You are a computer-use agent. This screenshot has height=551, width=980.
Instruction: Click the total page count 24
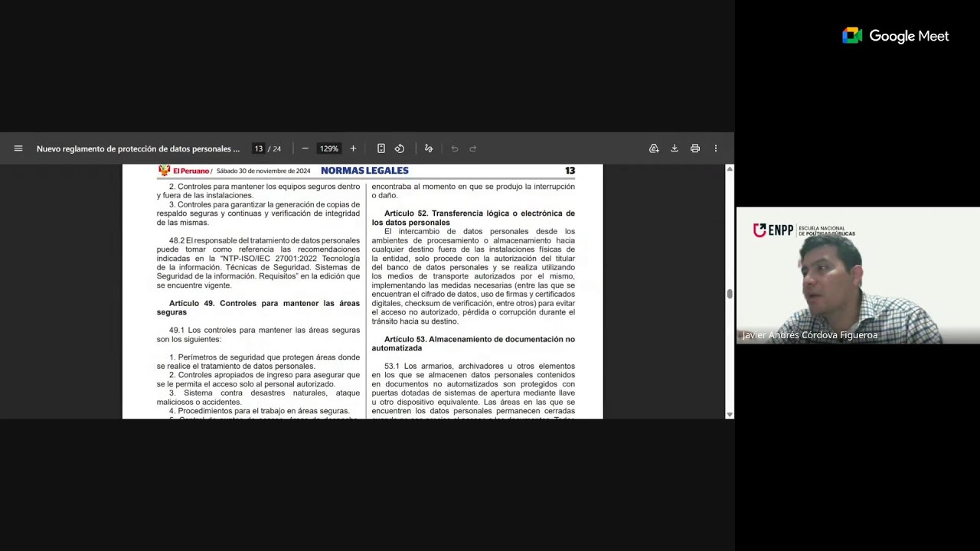276,148
